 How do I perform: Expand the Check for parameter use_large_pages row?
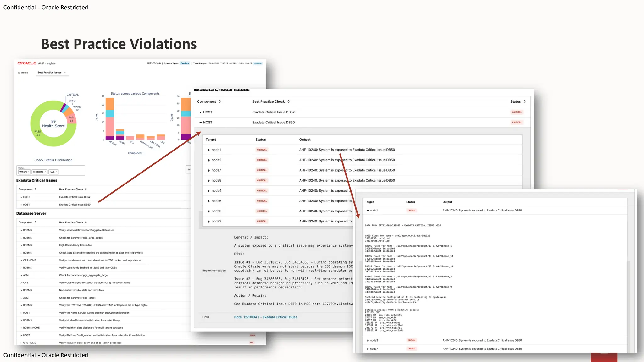21,238
